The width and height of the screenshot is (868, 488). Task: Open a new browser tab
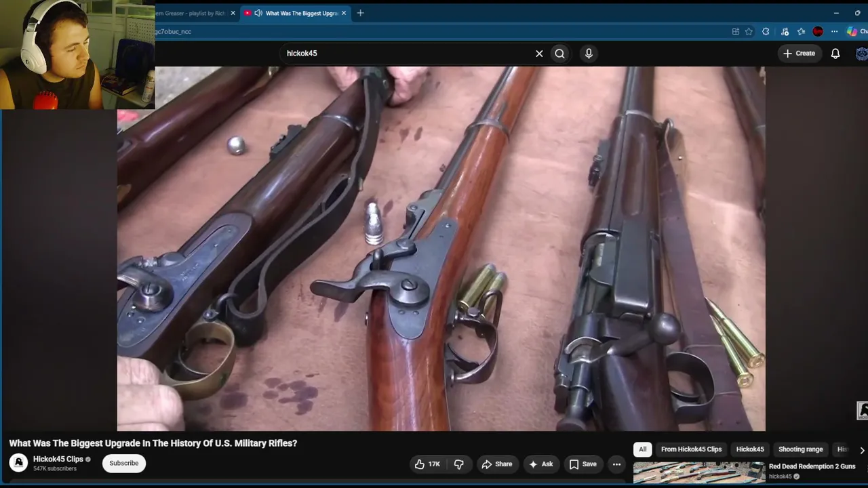[360, 13]
